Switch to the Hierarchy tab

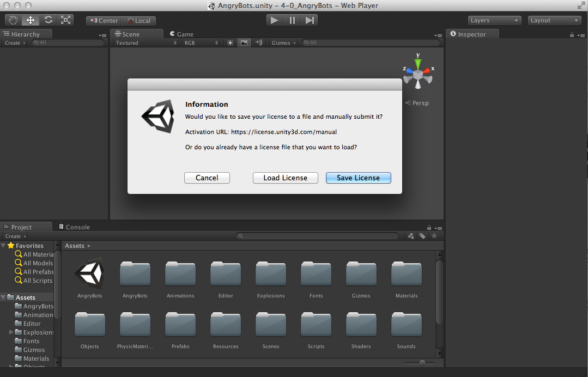coord(26,34)
